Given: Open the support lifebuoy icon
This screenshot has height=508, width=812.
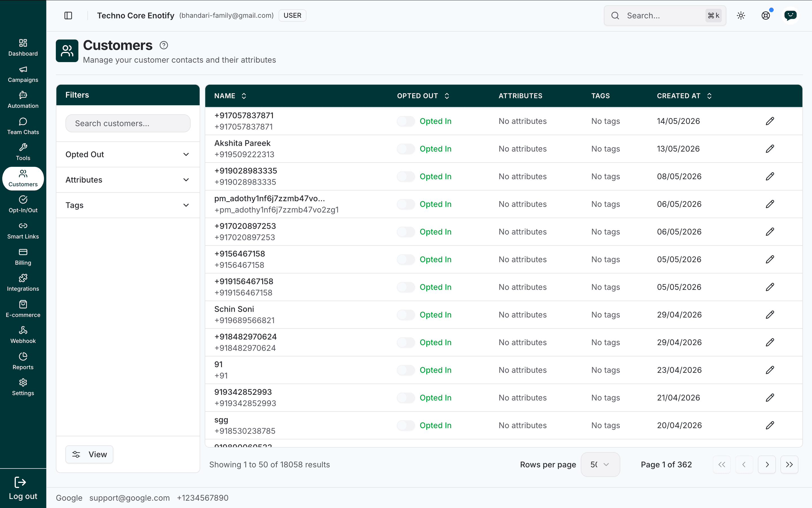Looking at the screenshot, I should [x=766, y=16].
